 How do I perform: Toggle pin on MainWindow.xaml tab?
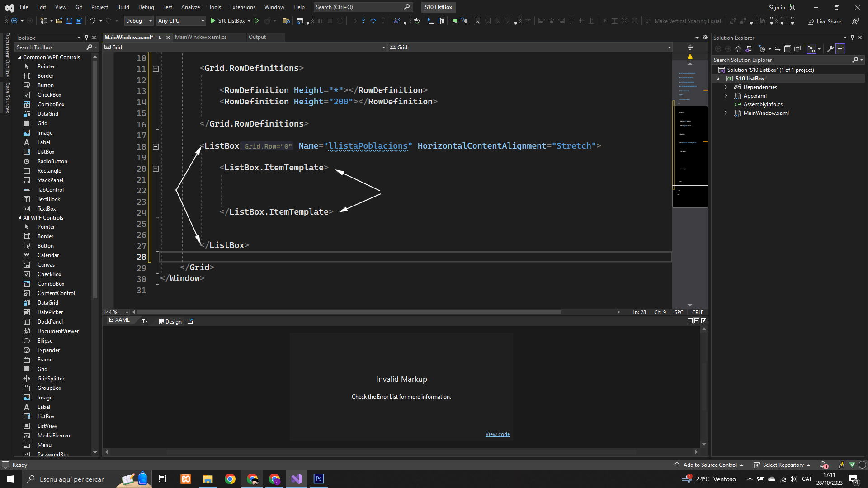tap(160, 38)
